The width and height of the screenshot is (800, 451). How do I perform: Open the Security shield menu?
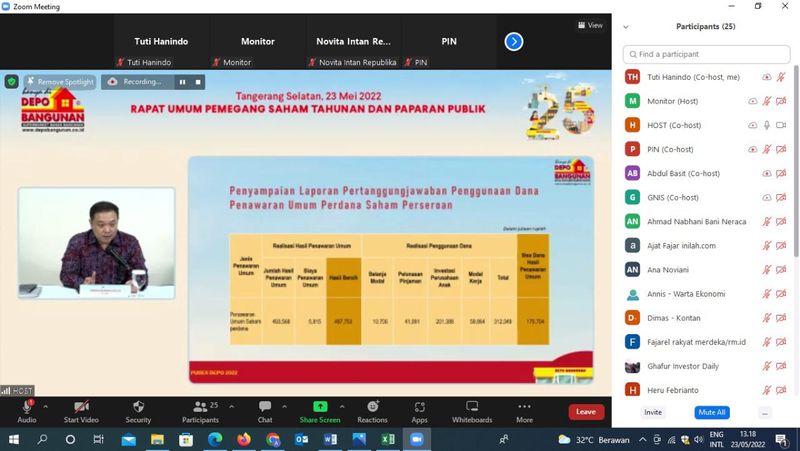click(138, 411)
